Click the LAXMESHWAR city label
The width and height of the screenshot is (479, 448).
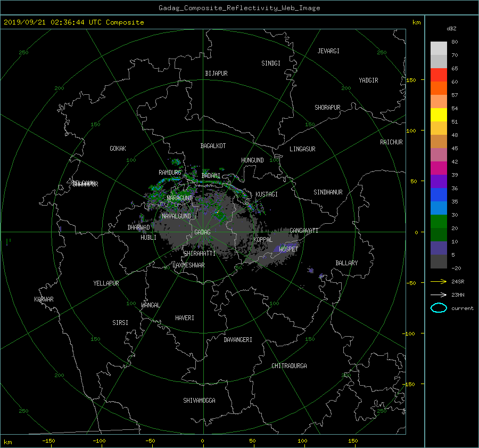coord(188,265)
